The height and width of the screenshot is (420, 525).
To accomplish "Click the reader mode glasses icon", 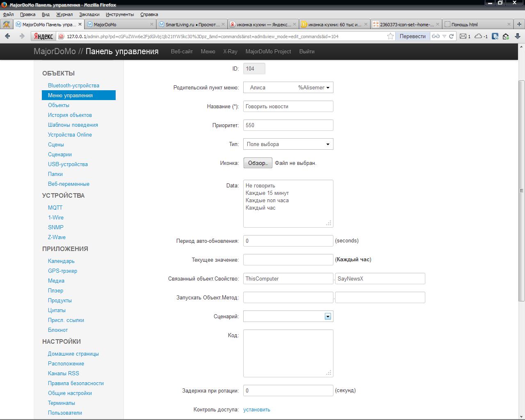I will [x=436, y=36].
